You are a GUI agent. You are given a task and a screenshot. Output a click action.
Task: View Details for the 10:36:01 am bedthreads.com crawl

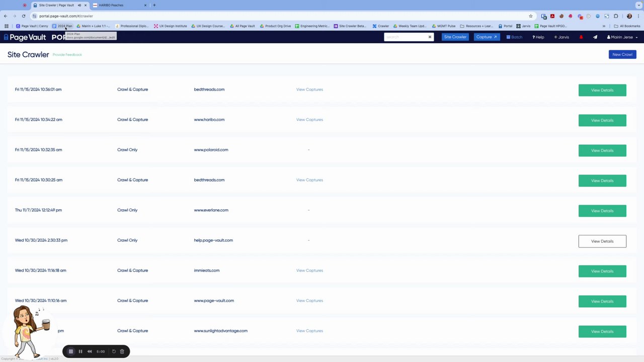pos(602,90)
